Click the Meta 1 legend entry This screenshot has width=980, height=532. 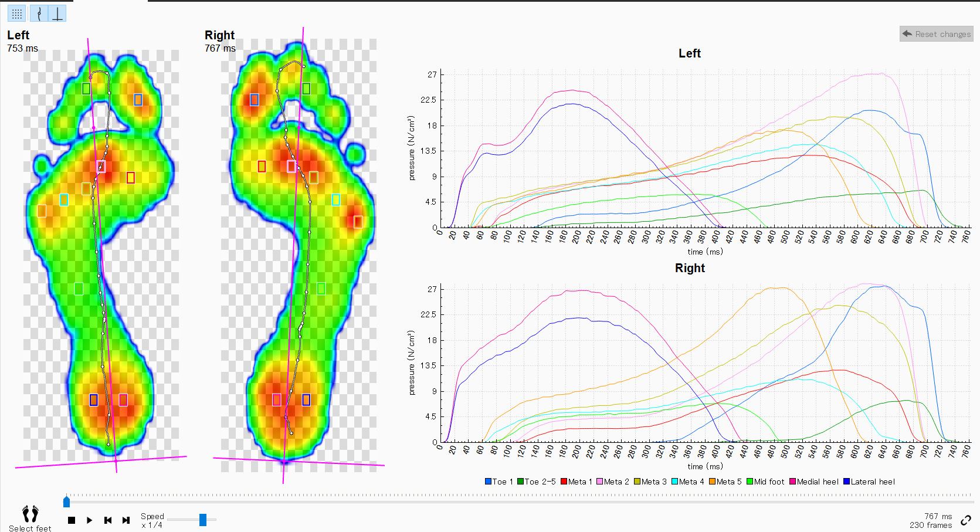tap(577, 482)
